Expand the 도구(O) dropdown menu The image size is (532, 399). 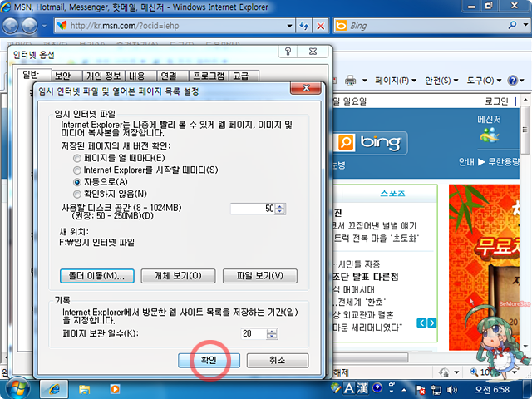[x=483, y=81]
